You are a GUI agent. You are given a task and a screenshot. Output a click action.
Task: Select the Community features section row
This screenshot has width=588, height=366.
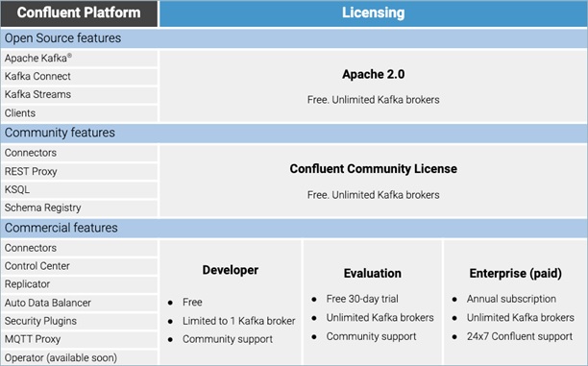[294, 133]
